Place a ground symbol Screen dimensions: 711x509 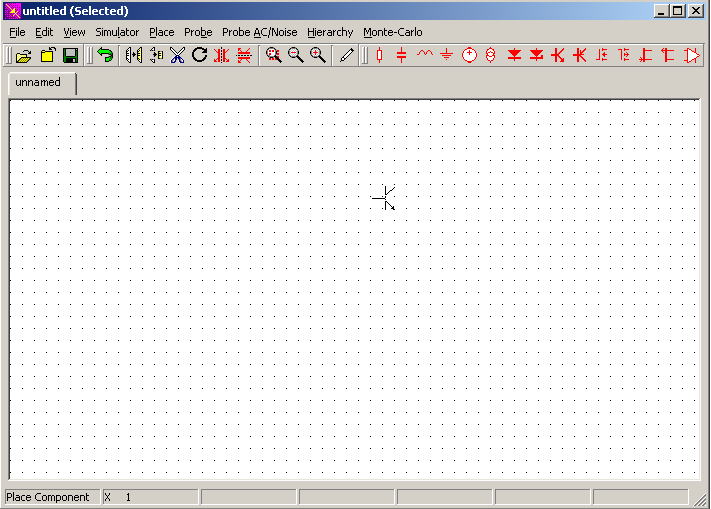(x=447, y=55)
